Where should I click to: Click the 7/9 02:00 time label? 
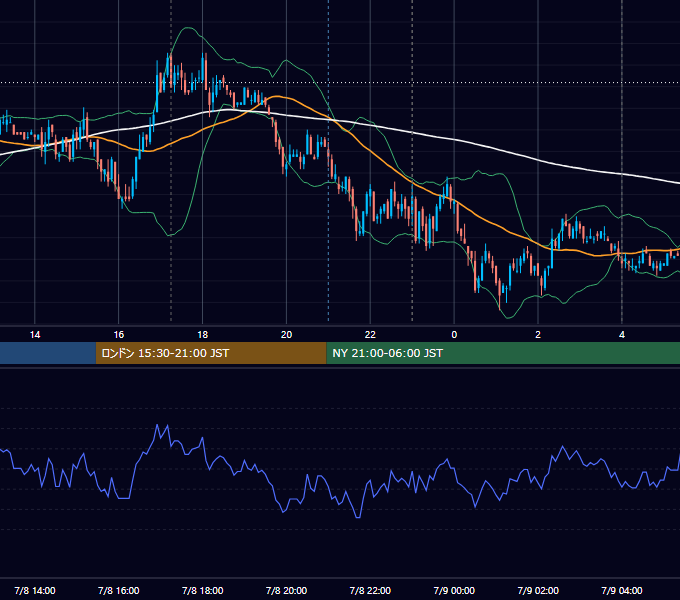(x=538, y=590)
